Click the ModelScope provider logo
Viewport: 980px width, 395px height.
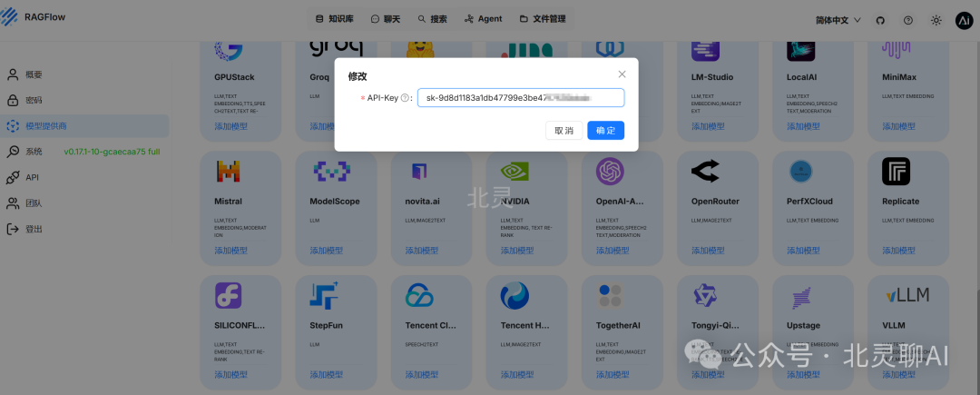(x=331, y=172)
